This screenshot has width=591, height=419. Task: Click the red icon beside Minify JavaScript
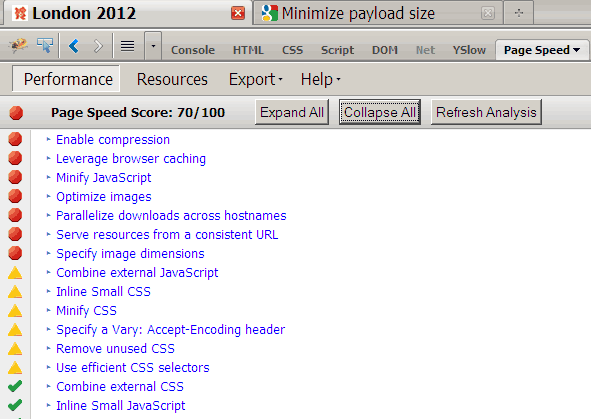click(15, 177)
